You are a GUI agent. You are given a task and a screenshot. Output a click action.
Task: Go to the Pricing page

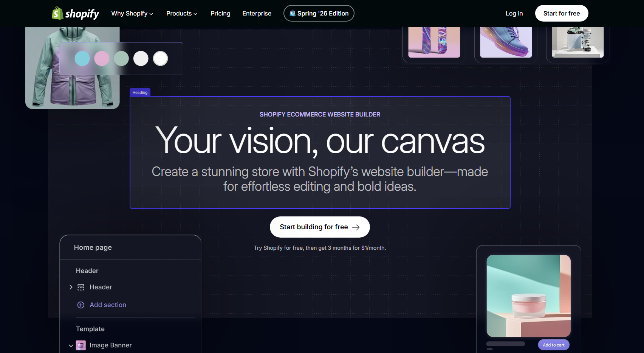[x=220, y=13]
